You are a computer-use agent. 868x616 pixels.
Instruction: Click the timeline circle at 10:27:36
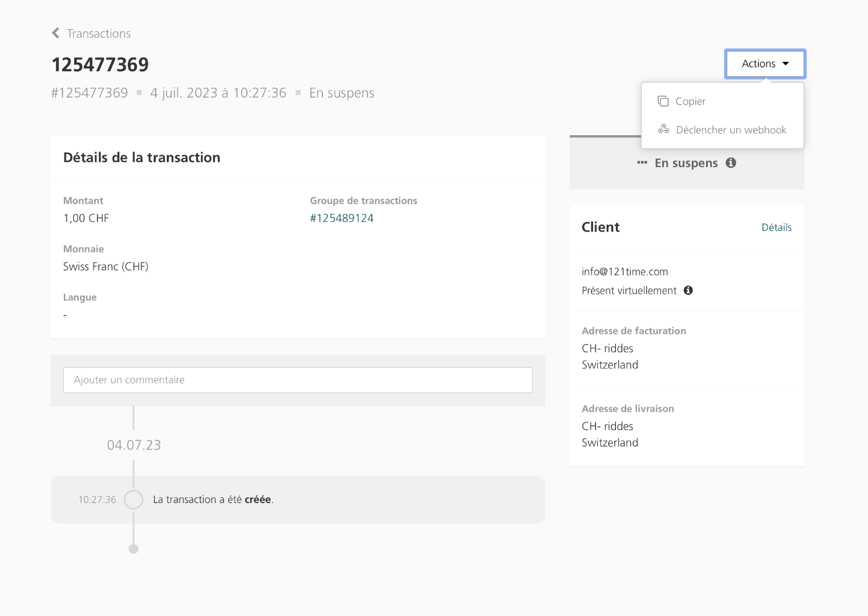(133, 500)
